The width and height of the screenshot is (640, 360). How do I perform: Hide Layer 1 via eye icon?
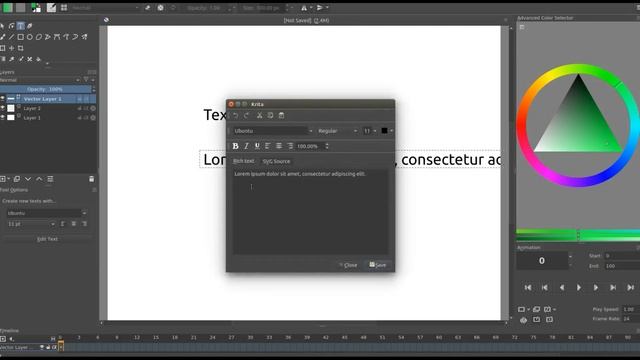coord(2,118)
